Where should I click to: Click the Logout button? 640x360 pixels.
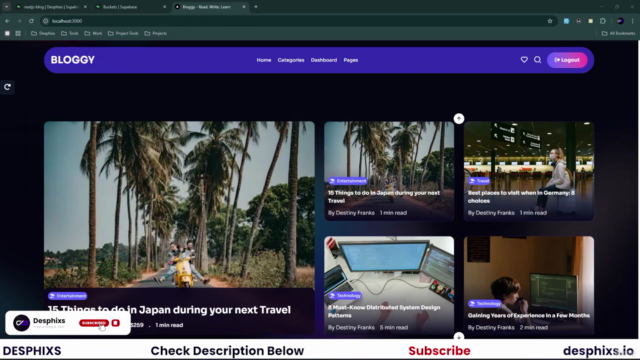(x=567, y=60)
